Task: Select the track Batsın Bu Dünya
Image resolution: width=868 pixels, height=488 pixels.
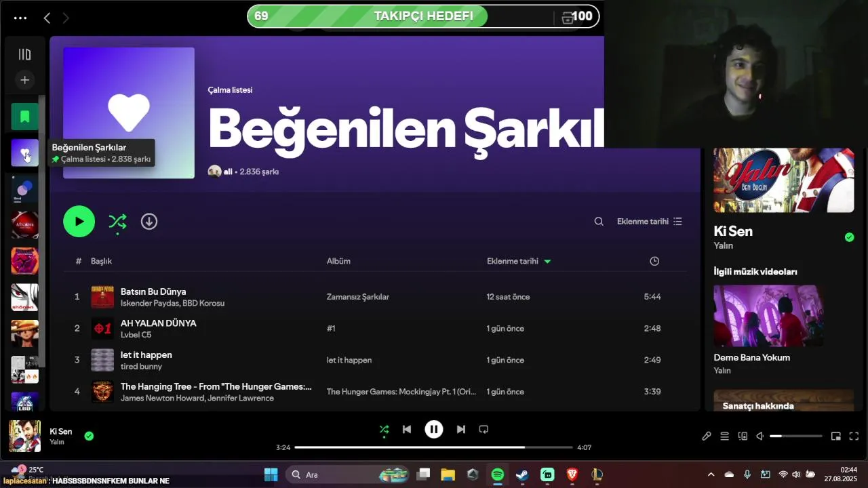Action: tap(153, 291)
